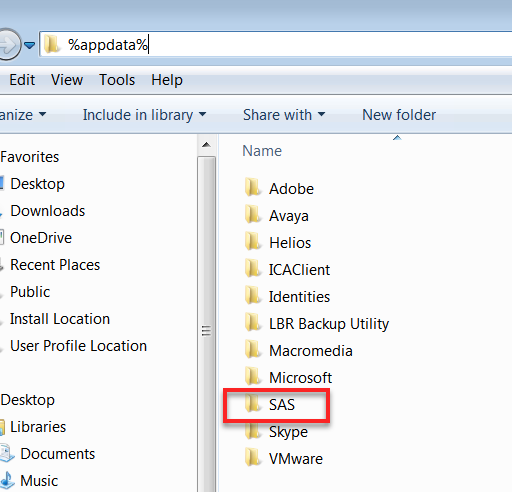Viewport: 512px width, 492px height.
Task: Click the Documents library icon
Action: [x=7, y=453]
